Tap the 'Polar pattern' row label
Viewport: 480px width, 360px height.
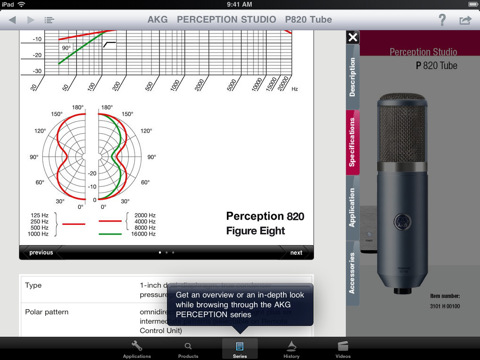pos(47,312)
